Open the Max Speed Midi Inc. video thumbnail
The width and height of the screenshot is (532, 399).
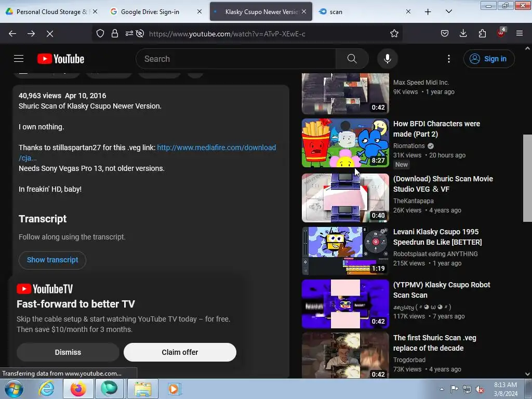(345, 94)
